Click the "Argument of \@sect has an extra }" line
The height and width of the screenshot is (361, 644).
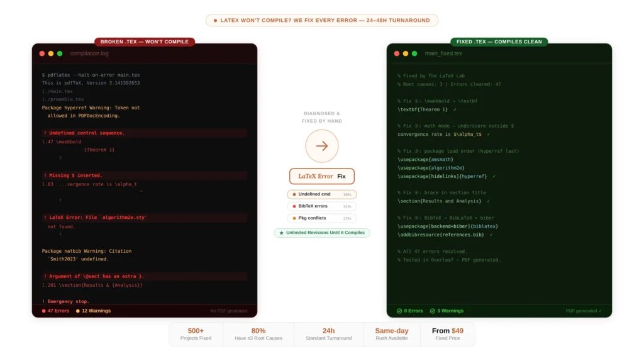144,276
